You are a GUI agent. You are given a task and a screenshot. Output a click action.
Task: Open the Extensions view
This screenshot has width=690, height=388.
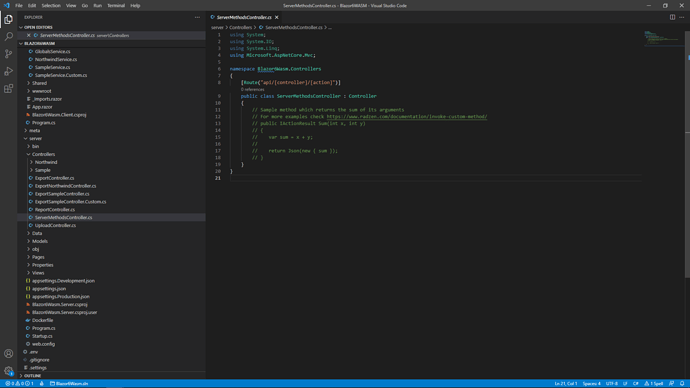(x=8, y=89)
